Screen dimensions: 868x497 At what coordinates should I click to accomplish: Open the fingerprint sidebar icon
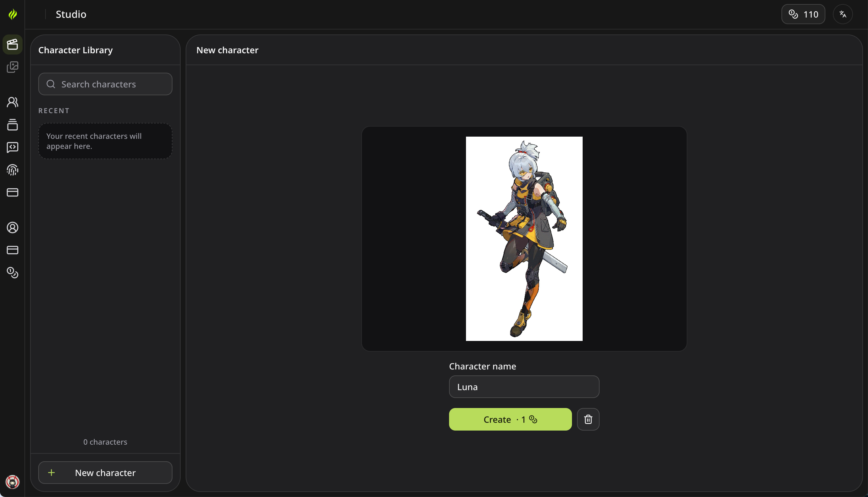tap(13, 170)
